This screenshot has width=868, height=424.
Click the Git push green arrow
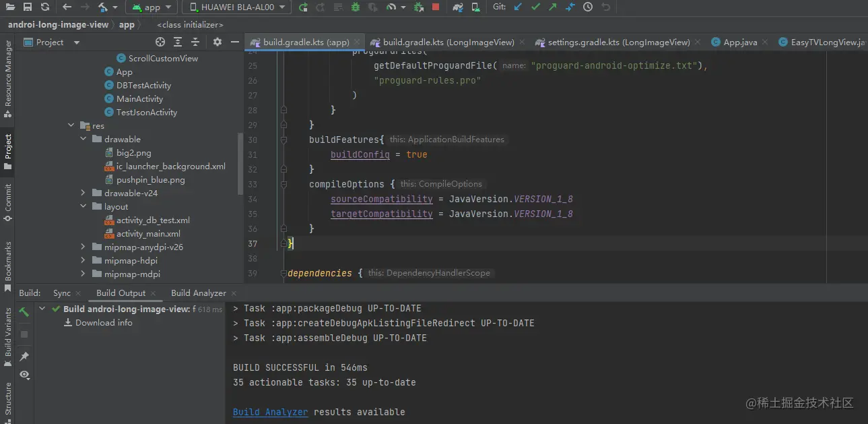[x=553, y=7]
